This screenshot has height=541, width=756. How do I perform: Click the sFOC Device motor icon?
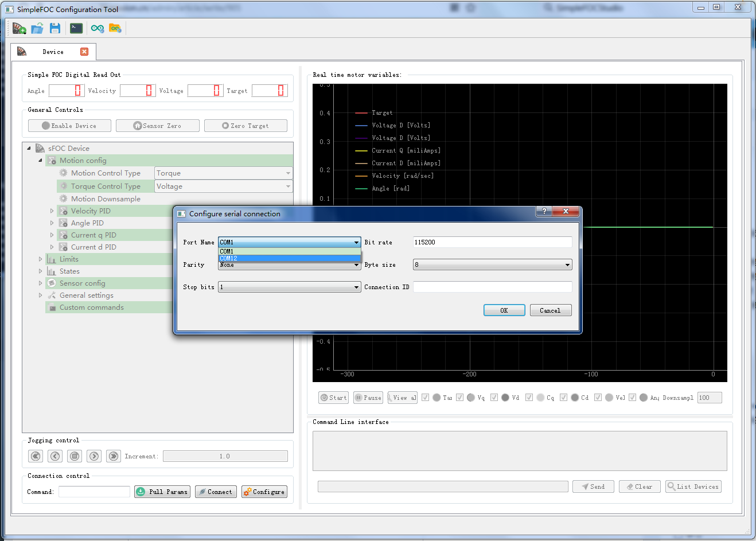(40, 148)
